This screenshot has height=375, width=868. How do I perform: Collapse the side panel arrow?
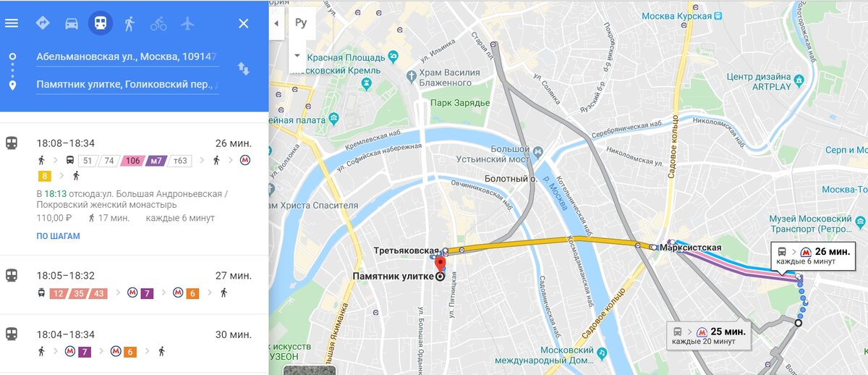click(x=276, y=23)
